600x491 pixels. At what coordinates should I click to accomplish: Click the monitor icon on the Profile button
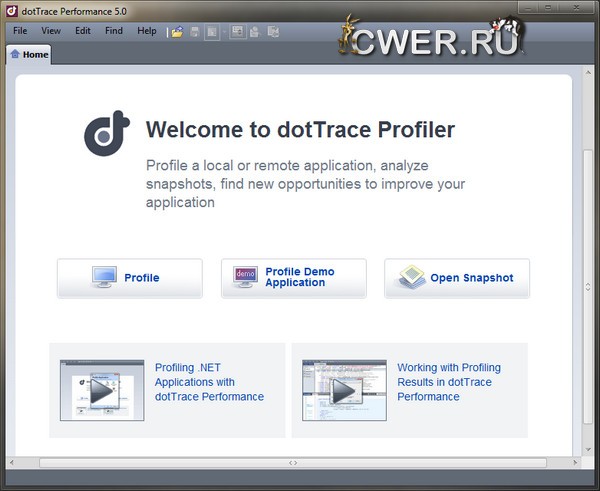pos(104,277)
